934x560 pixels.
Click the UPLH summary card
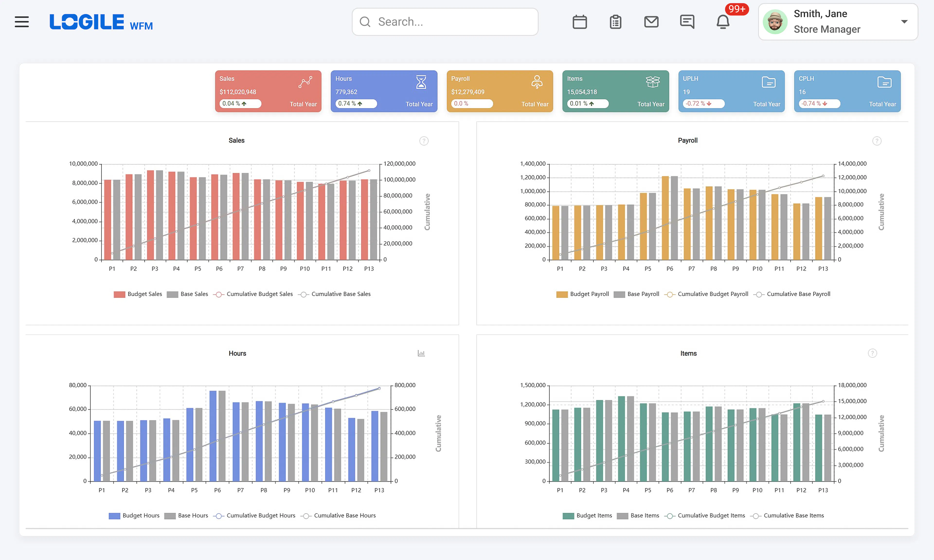click(731, 91)
